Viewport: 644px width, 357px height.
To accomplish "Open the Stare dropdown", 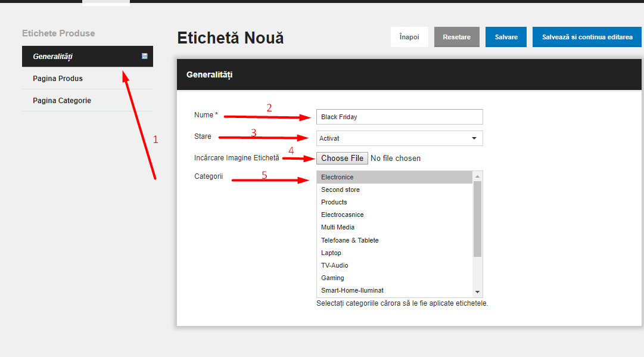I will point(400,138).
